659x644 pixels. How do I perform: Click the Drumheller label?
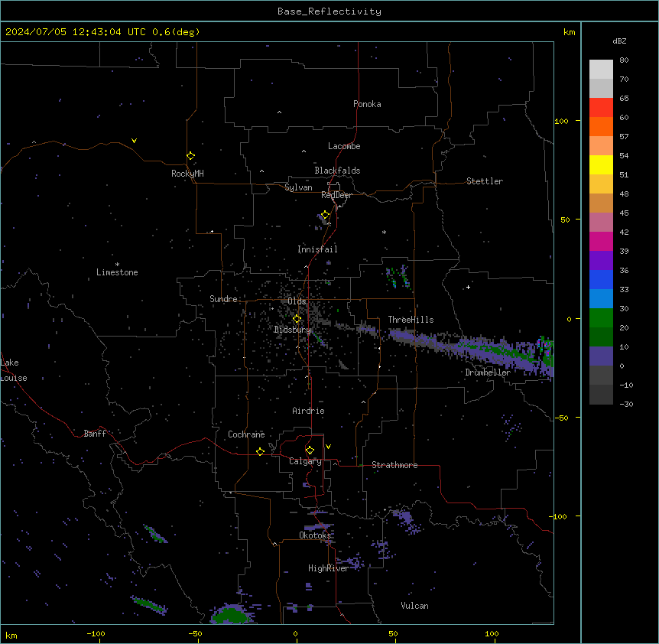click(488, 372)
